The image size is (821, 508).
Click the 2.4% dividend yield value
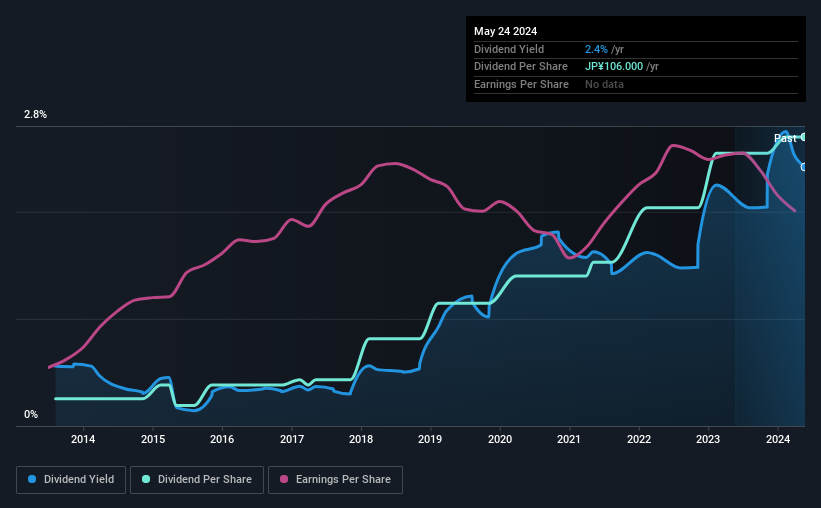point(596,49)
